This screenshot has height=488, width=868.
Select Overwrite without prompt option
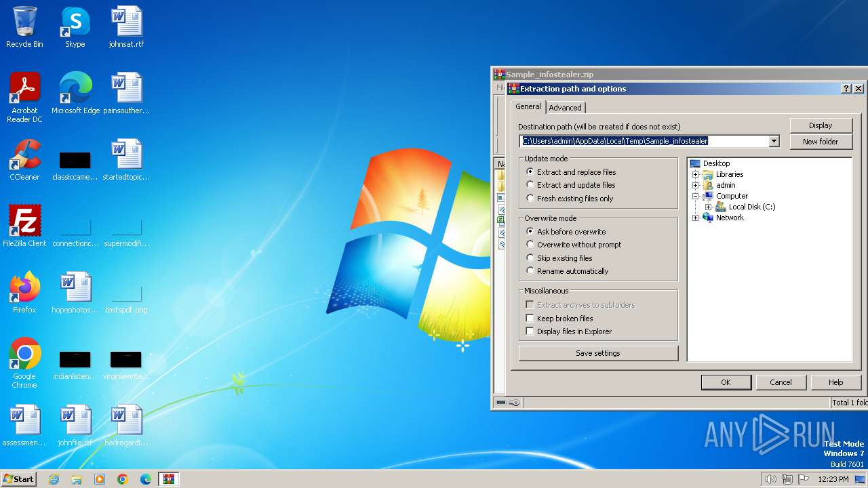coord(574,245)
